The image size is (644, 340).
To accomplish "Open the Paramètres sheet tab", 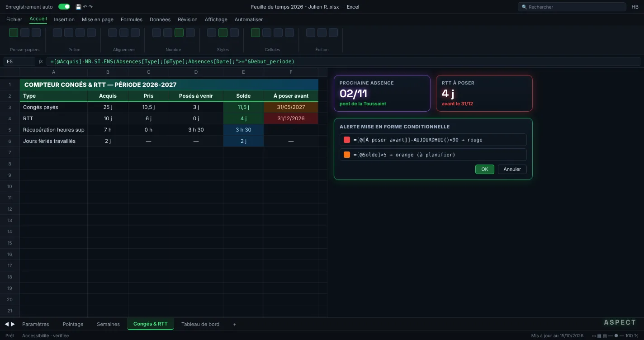I will pyautogui.click(x=36, y=324).
